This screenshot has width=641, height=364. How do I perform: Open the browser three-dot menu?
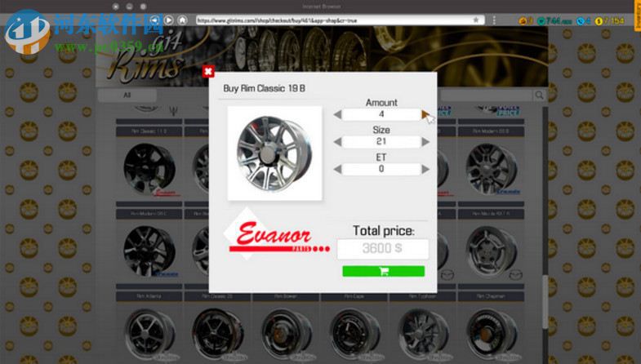tap(494, 20)
